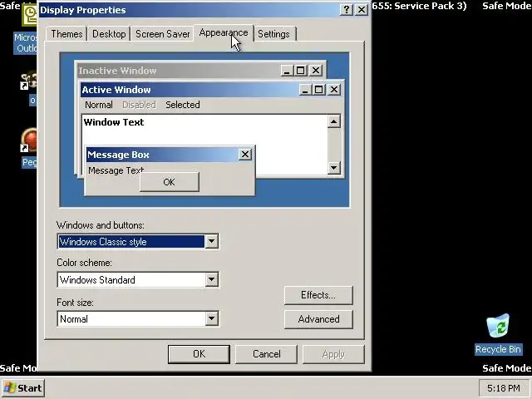Screen dimensions: 532x399
Task: Confirm with the dialog OK button
Action: (199, 354)
